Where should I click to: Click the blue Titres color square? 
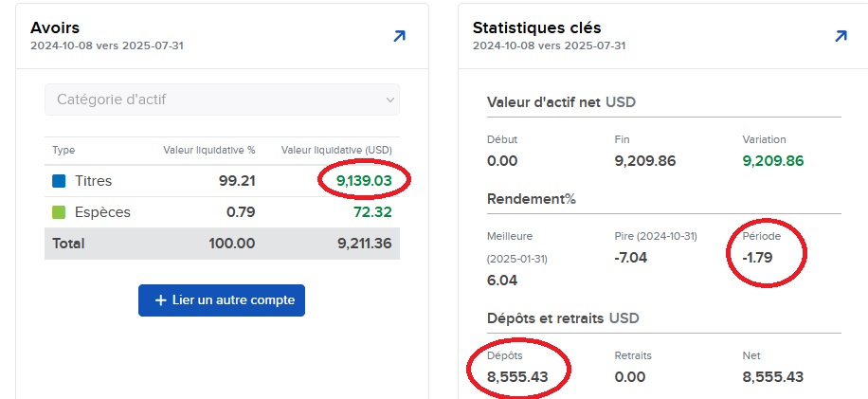pyautogui.click(x=59, y=180)
